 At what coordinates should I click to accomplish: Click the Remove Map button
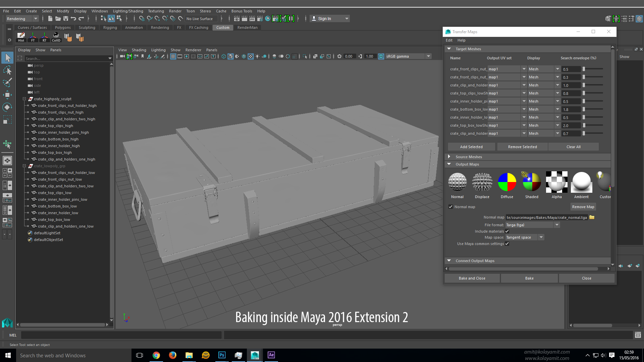click(583, 207)
